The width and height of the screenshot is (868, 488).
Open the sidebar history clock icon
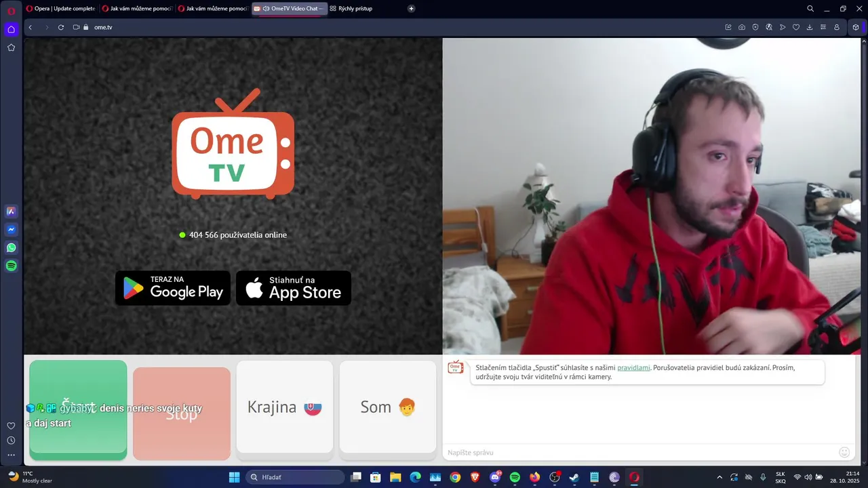tap(11, 441)
